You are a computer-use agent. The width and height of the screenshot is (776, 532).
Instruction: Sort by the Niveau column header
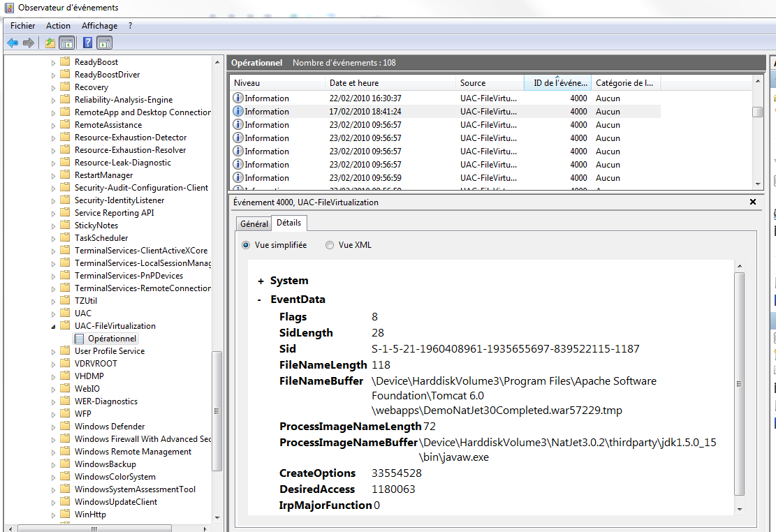(x=277, y=82)
